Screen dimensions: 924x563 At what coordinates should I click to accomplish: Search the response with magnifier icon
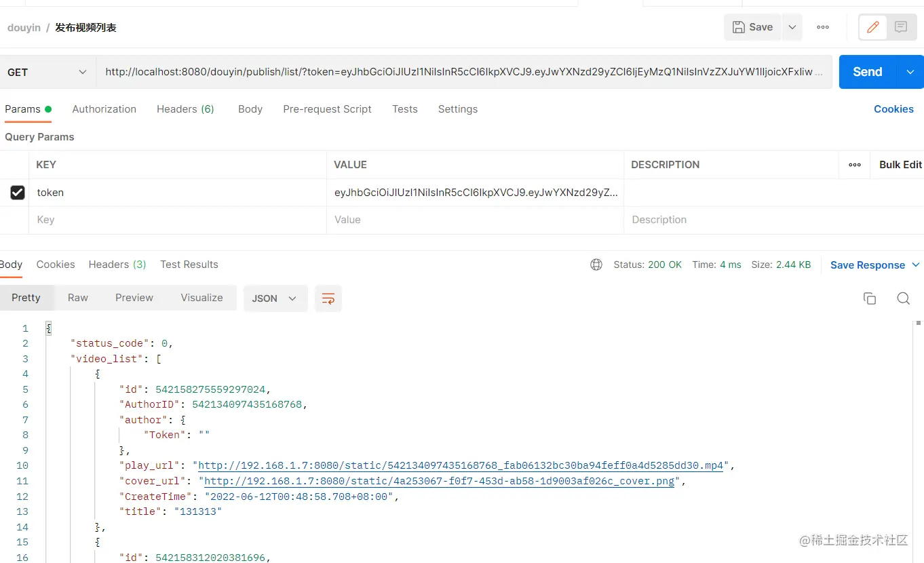903,298
